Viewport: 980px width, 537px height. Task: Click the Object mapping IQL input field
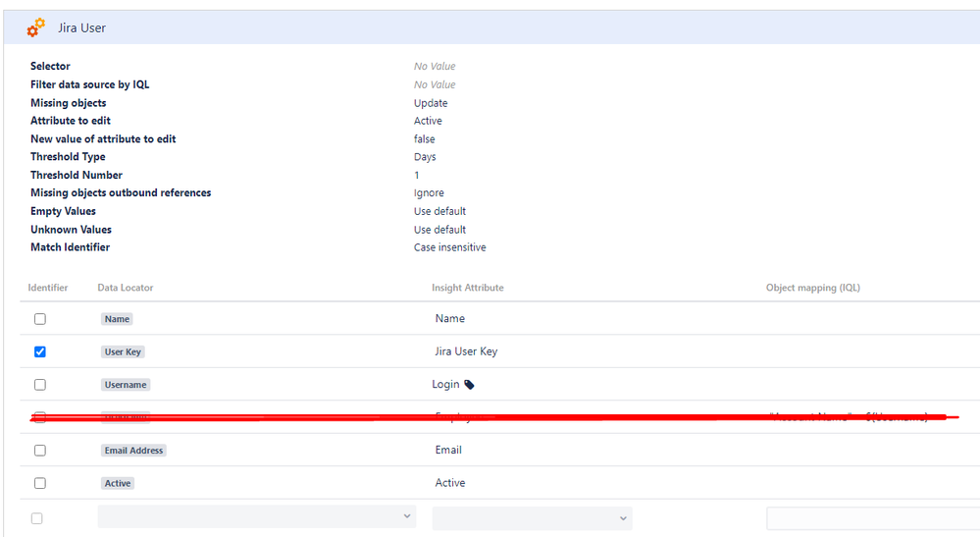tap(873, 518)
